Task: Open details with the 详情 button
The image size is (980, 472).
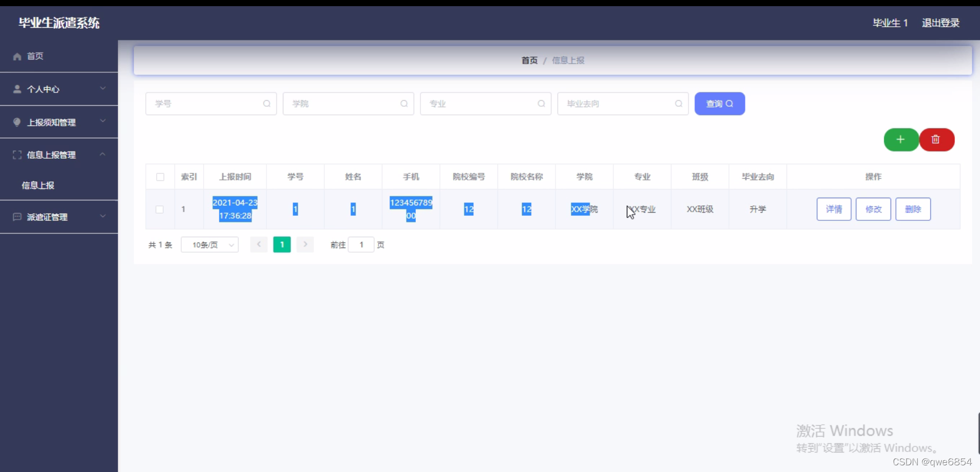Action: (x=833, y=209)
